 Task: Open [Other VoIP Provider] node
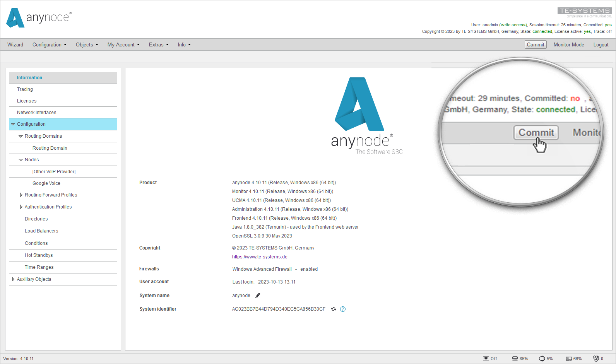[x=63, y=172]
